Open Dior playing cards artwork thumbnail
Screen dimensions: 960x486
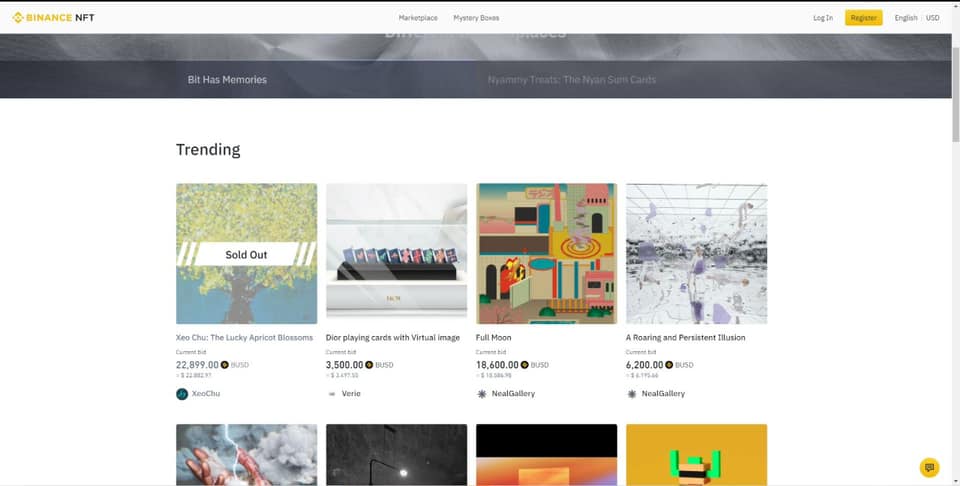point(396,253)
